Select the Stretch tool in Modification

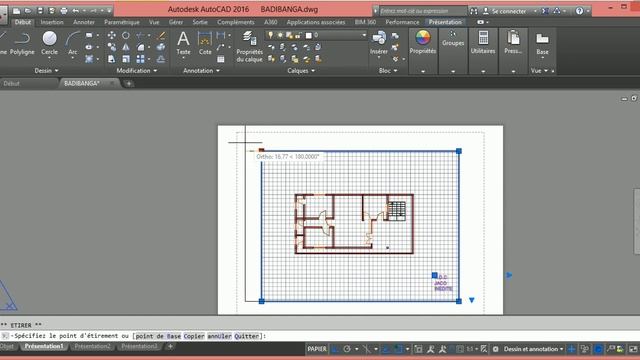coord(111,59)
